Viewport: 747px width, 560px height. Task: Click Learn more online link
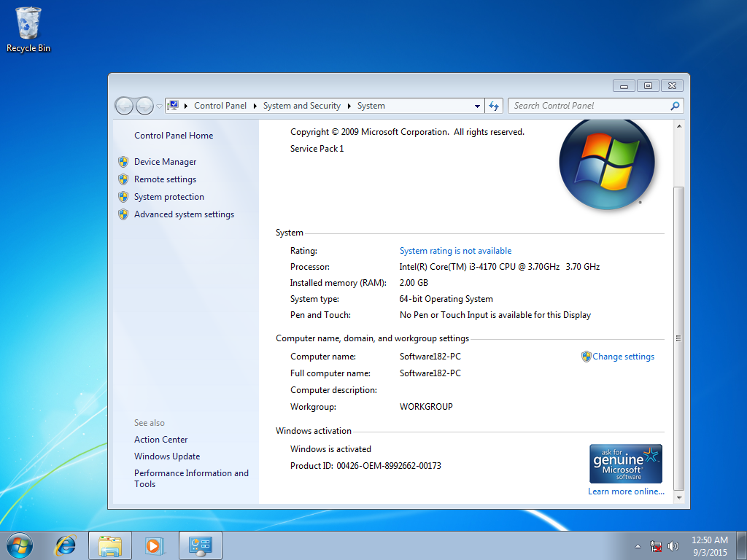click(625, 491)
